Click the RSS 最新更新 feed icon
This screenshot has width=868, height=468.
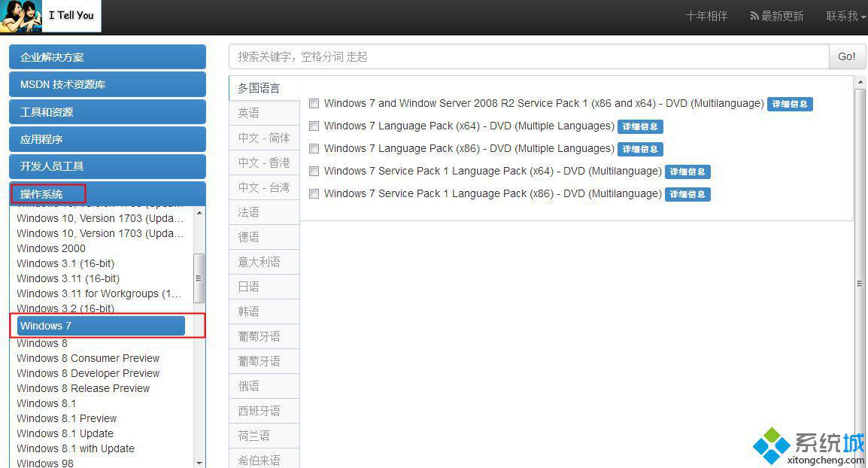tap(754, 16)
